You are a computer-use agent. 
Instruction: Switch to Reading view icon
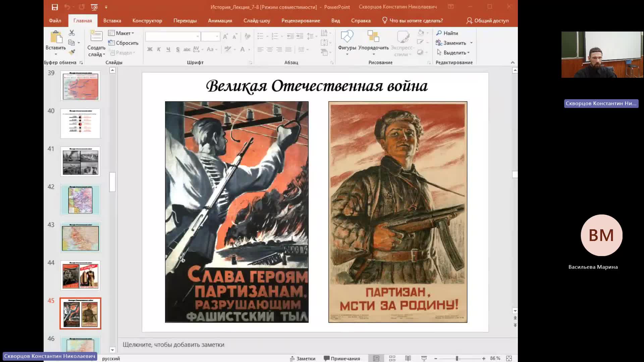408,358
